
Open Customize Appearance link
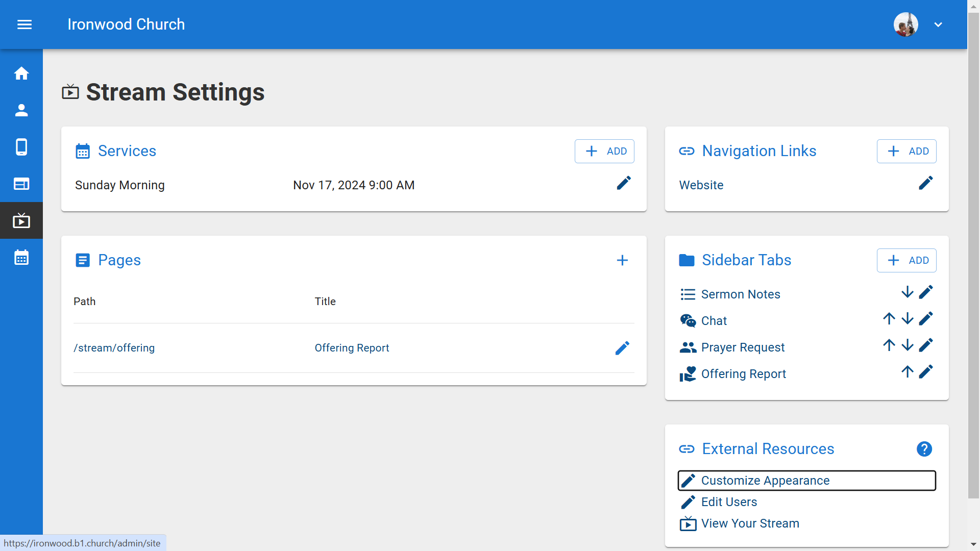[x=765, y=481]
